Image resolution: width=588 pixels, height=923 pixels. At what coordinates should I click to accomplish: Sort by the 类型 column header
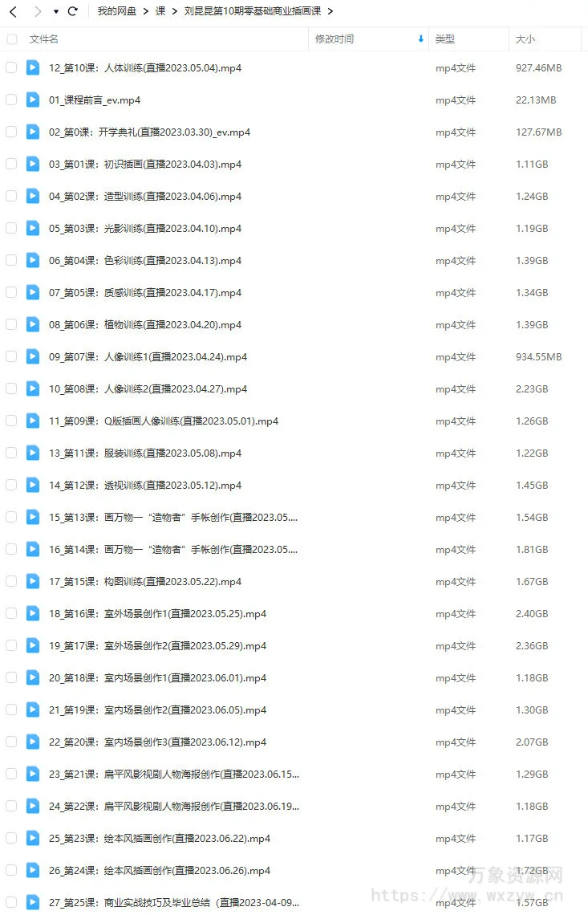[445, 39]
